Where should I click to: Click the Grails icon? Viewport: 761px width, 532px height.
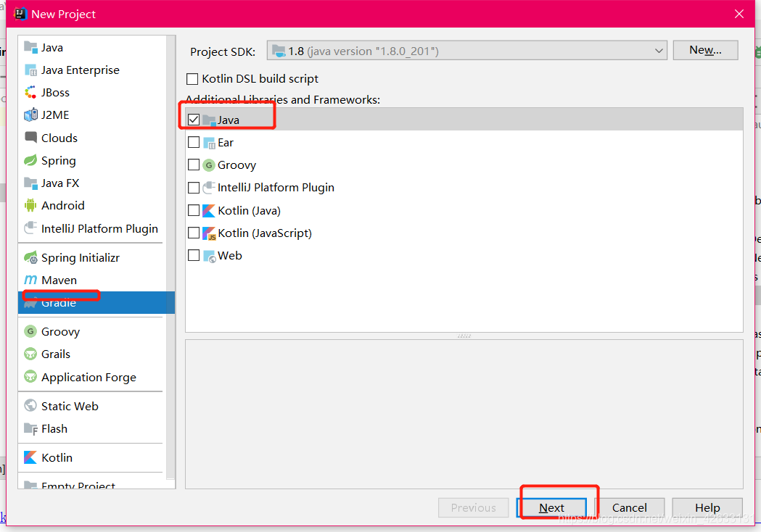click(x=30, y=354)
